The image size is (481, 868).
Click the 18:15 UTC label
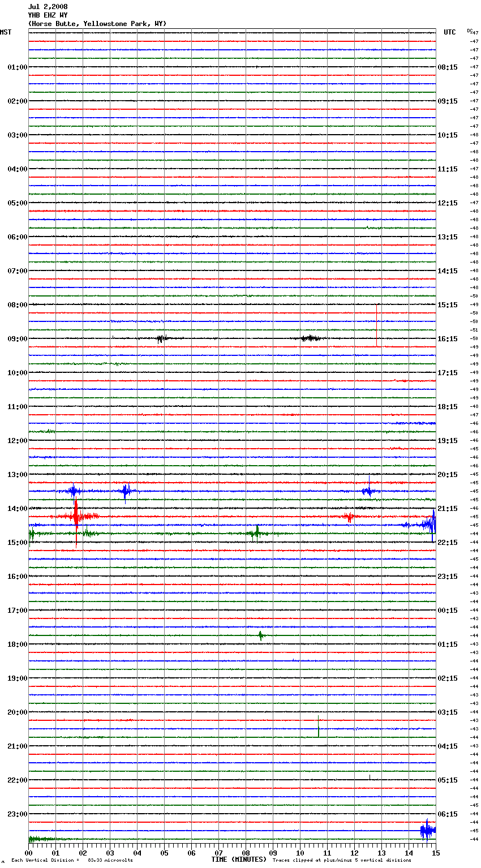(x=448, y=407)
